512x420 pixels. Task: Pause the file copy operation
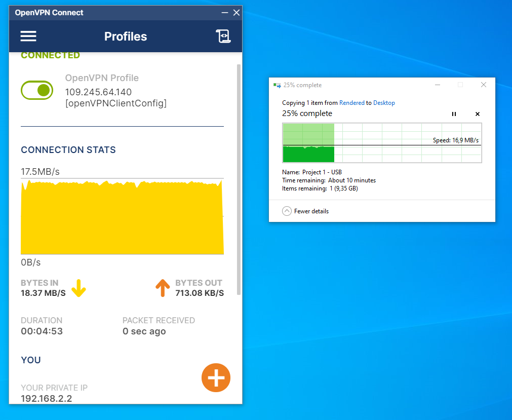click(454, 114)
